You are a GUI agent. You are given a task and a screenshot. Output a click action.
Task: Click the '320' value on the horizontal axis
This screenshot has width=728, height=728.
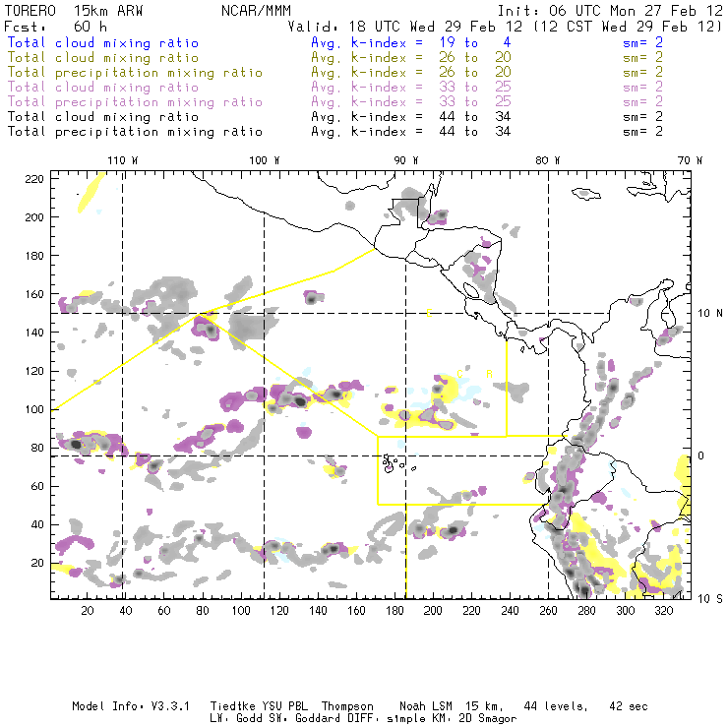(663, 611)
